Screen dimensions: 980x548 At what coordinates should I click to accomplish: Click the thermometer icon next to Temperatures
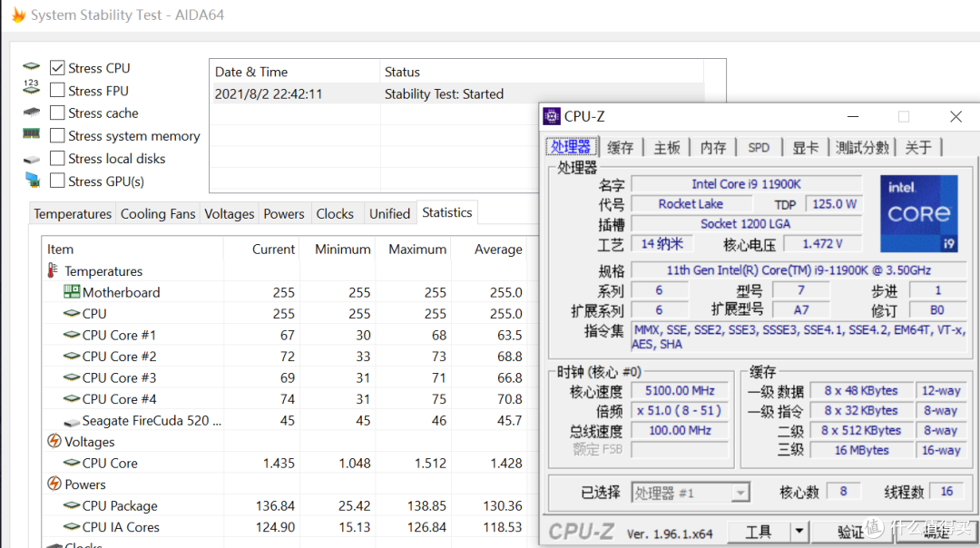(x=53, y=270)
